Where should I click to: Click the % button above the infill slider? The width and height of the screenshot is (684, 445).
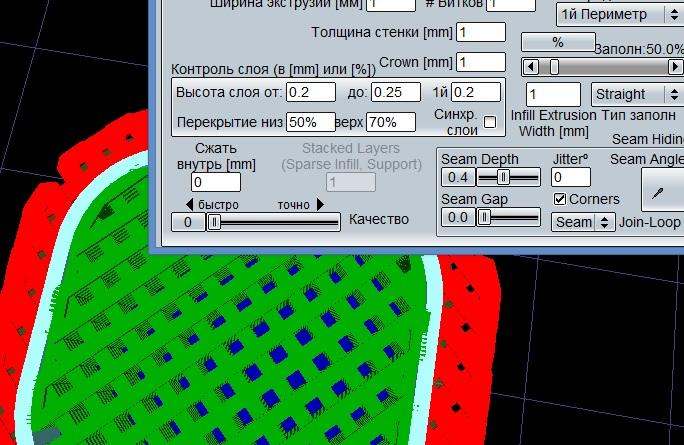point(558,42)
